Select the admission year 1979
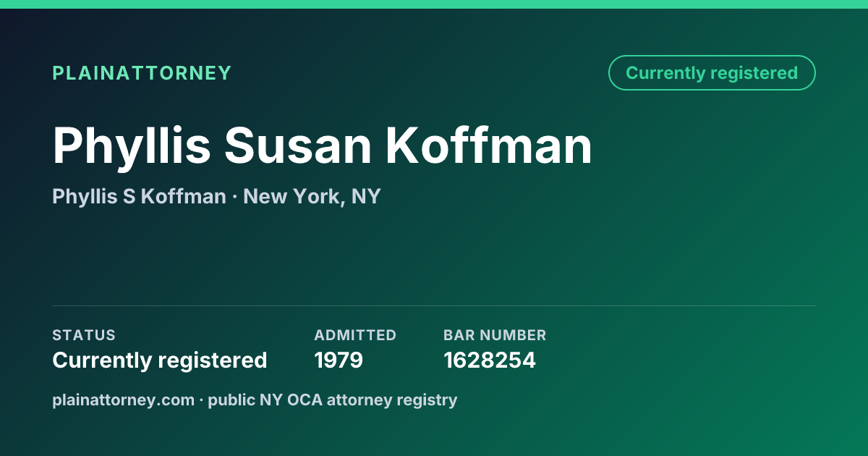The width and height of the screenshot is (868, 456). pos(339,360)
